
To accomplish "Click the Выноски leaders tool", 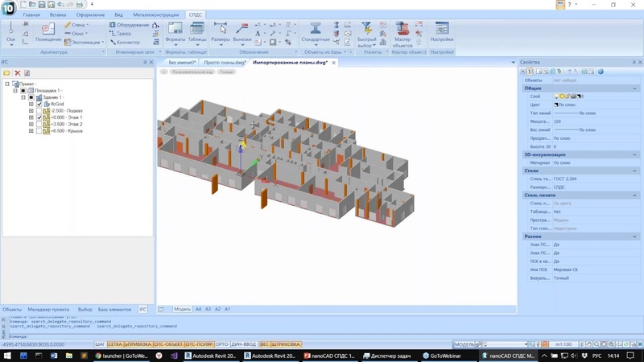I will (242, 33).
